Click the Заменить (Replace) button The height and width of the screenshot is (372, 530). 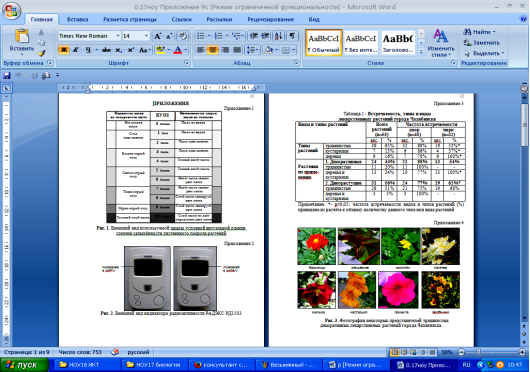481,43
